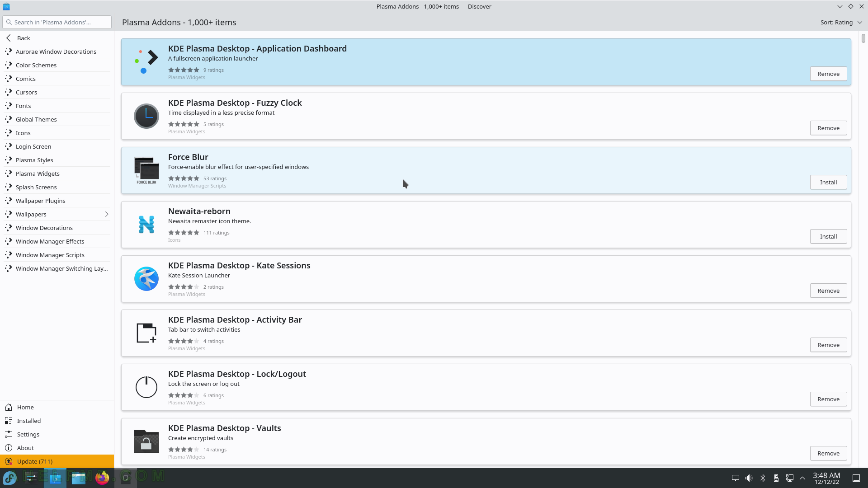This screenshot has width=868, height=488.
Task: Select the Color Schemes category
Action: (57, 65)
